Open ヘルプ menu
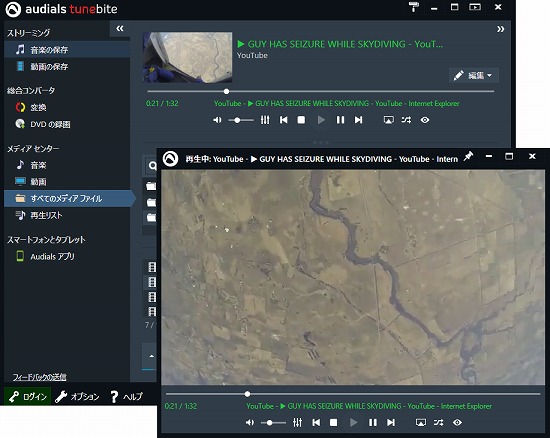 (127, 397)
